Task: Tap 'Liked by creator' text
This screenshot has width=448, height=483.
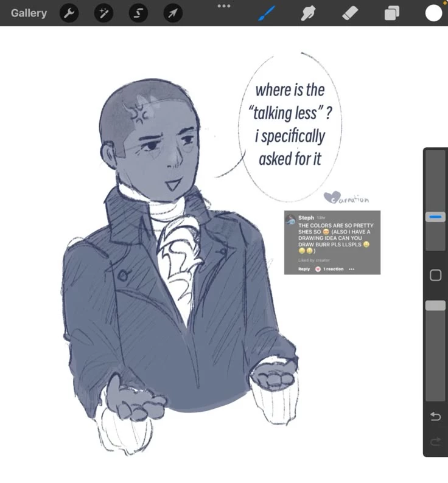Action: pos(313,260)
